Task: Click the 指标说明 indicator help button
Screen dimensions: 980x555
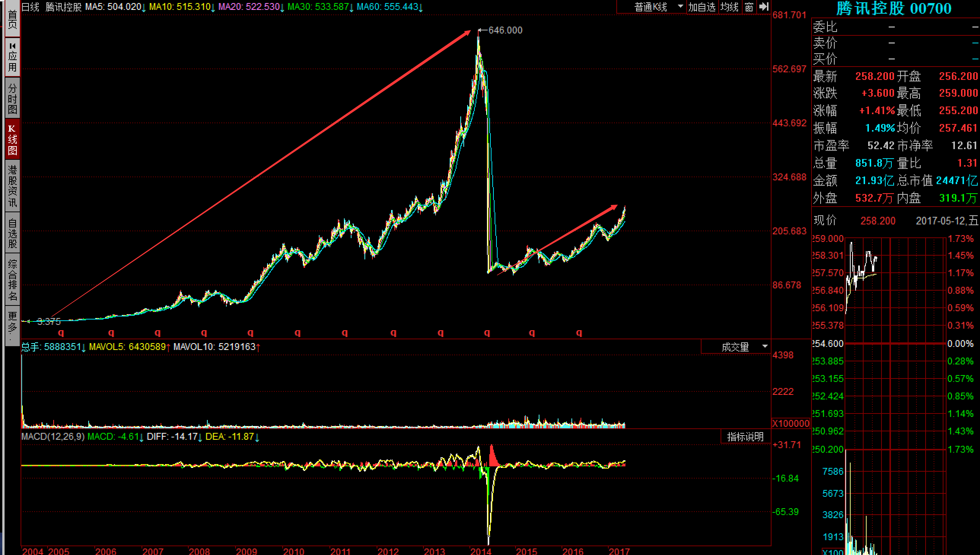Action: coord(746,437)
